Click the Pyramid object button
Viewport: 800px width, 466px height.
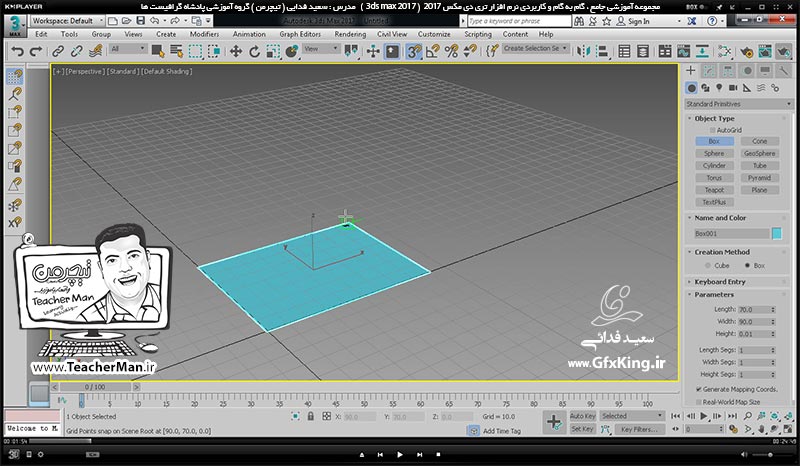click(760, 178)
